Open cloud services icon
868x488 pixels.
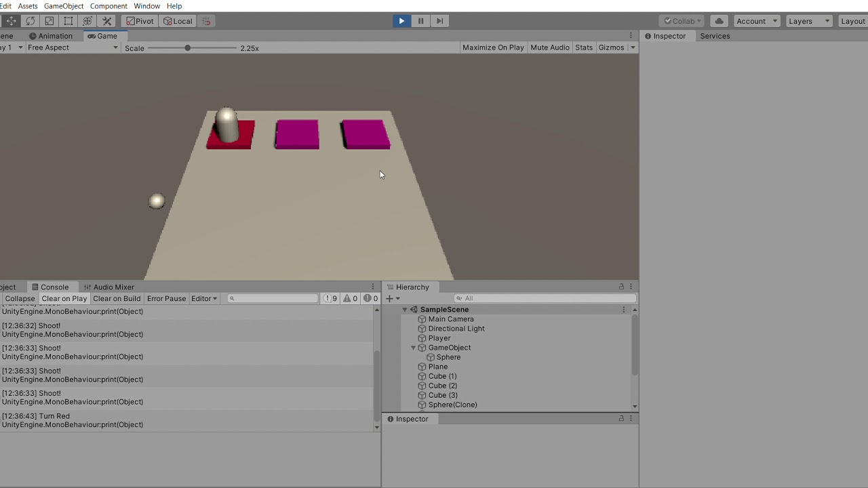[x=719, y=21]
